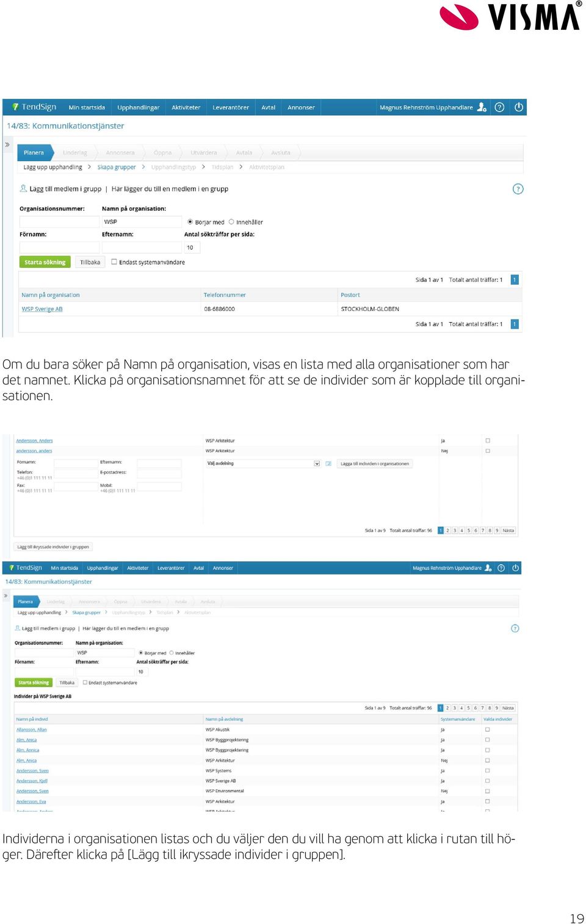Click power logout icon in bottom screenshot header
The width and height of the screenshot is (586, 924).
click(x=516, y=568)
